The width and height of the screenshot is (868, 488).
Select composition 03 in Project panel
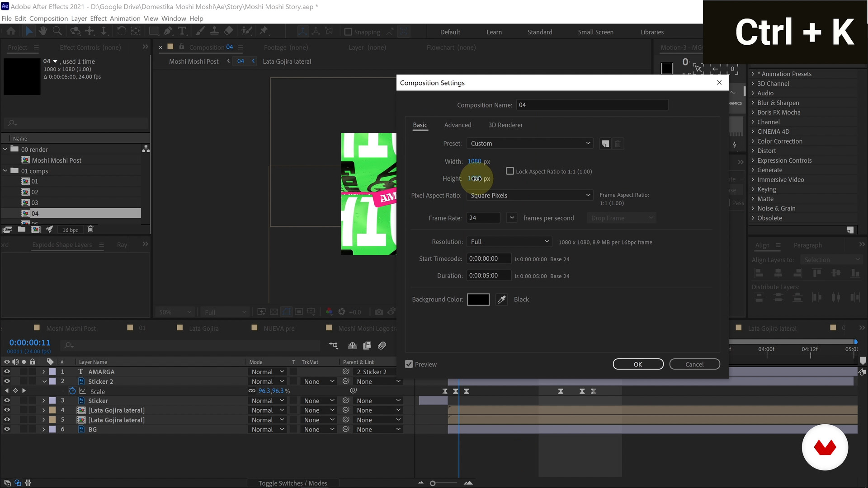(35, 202)
